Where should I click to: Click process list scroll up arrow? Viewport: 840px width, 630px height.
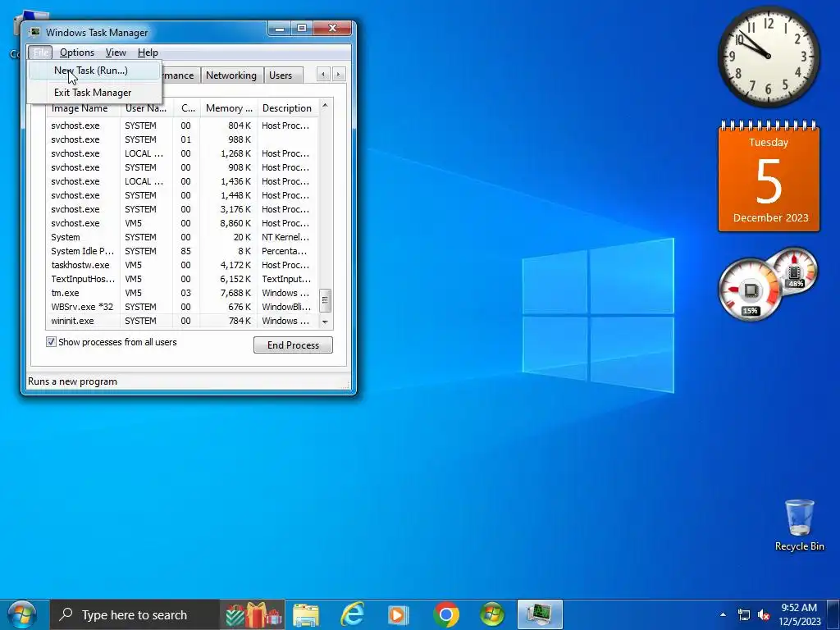325,106
